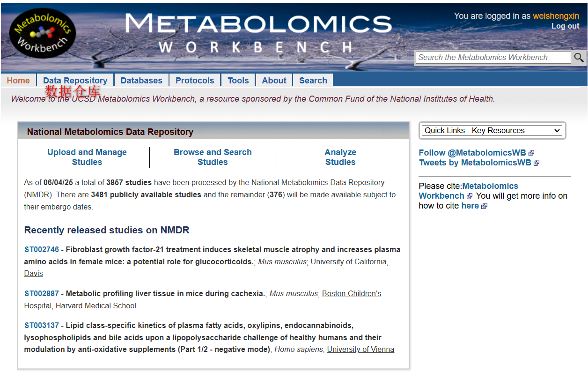588x373 pixels.
Task: Click external link icon beside Tweets by MetabolomicsWB
Action: (537, 163)
